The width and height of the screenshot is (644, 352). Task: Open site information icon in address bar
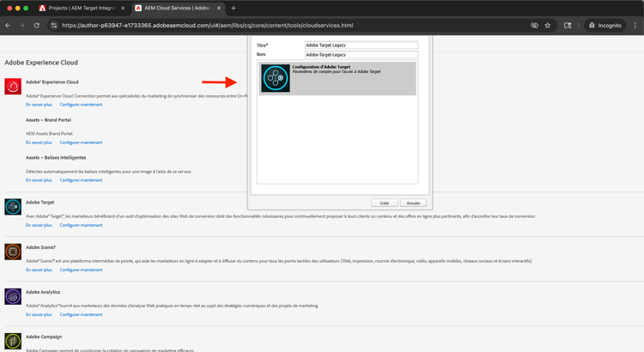[x=54, y=26]
